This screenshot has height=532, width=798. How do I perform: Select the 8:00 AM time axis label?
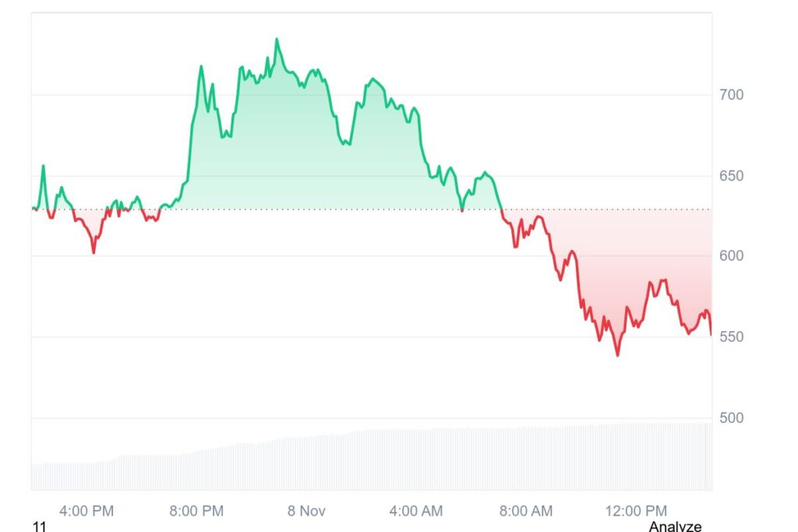526,511
